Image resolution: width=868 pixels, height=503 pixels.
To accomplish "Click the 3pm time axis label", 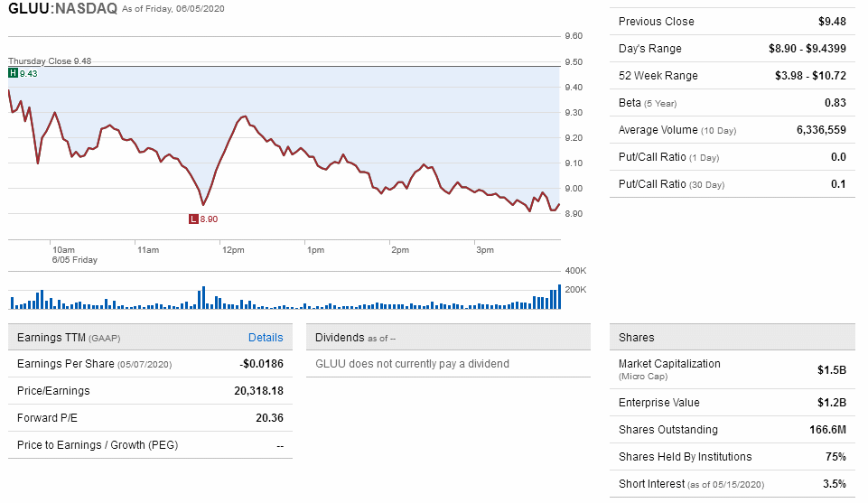I will (485, 250).
